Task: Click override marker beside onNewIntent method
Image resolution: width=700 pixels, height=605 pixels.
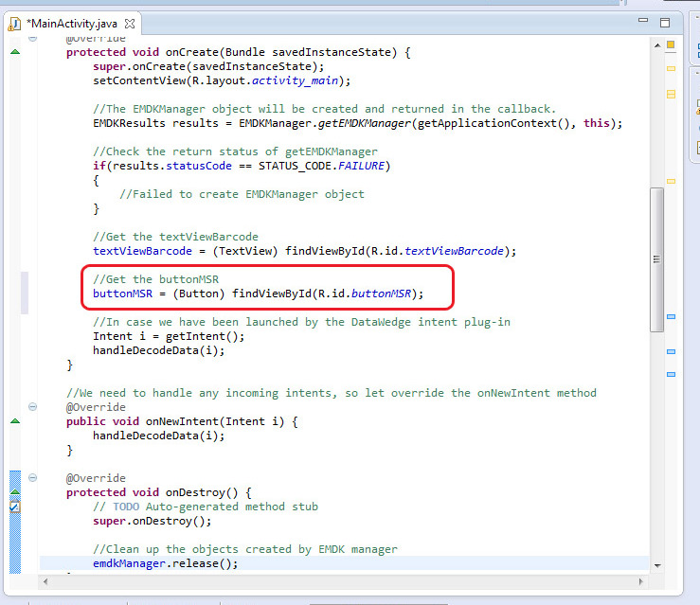Action: (x=14, y=420)
